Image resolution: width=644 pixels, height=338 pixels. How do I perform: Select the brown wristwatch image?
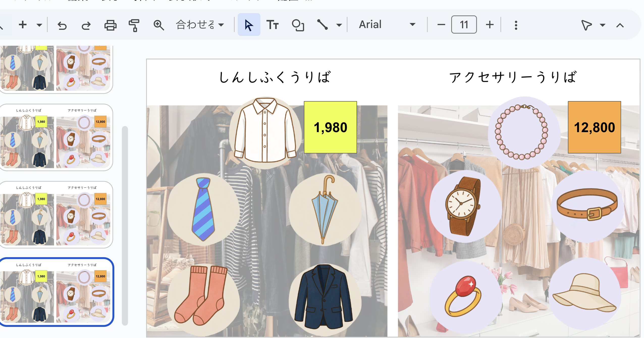click(466, 207)
